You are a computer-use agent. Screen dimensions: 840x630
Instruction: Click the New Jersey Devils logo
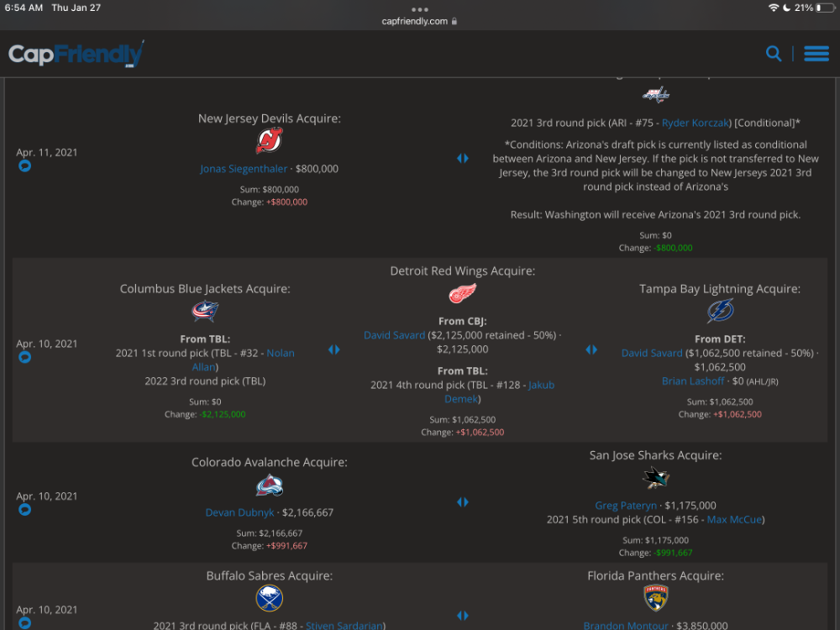click(x=269, y=141)
